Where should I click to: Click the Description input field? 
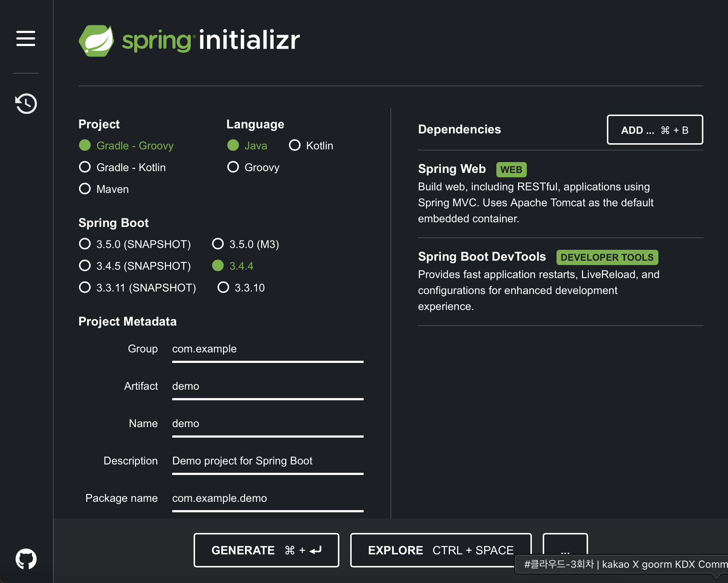268,463
